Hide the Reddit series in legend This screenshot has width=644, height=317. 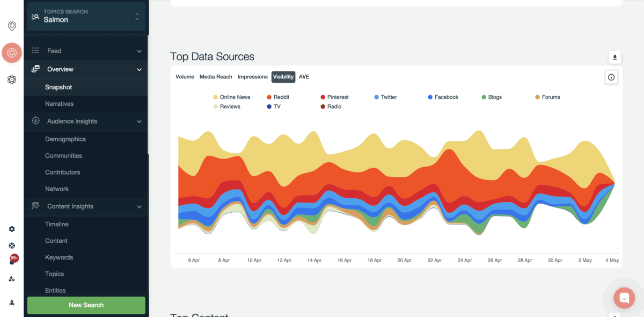click(281, 97)
